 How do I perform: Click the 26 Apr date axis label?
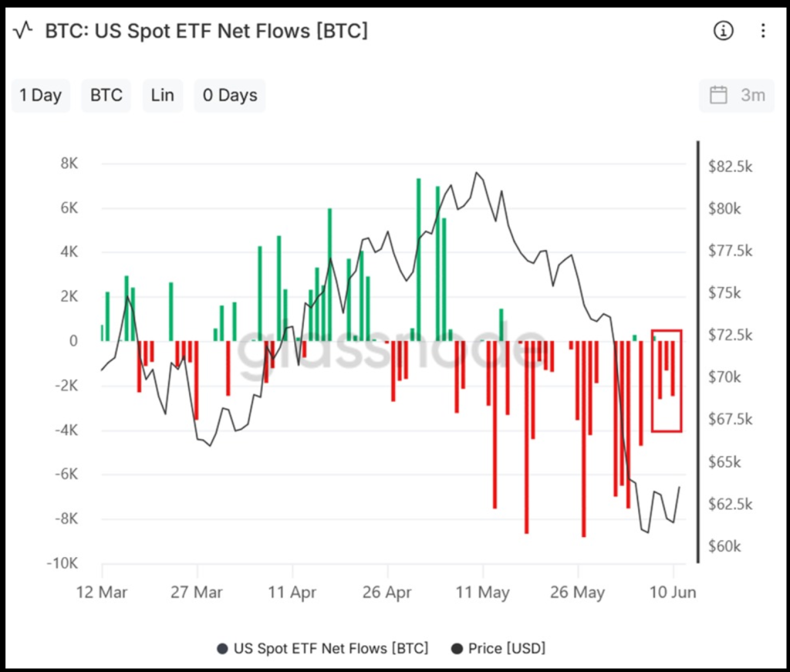[387, 592]
